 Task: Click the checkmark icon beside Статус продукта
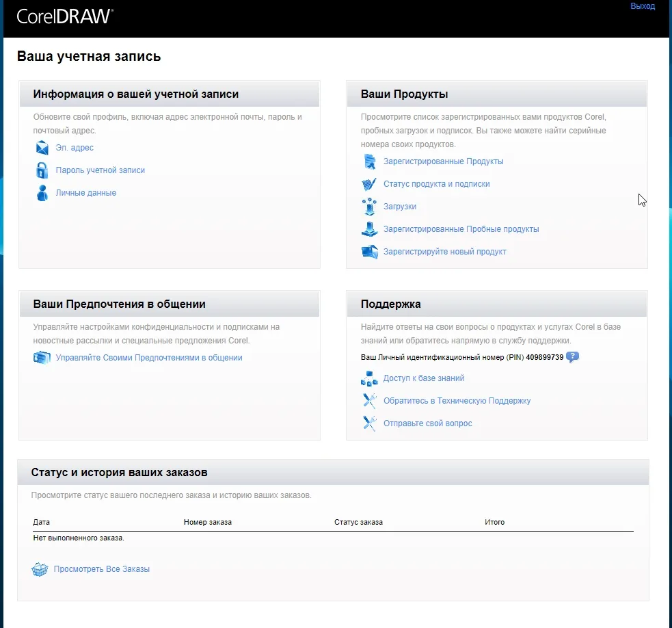pyautogui.click(x=370, y=184)
